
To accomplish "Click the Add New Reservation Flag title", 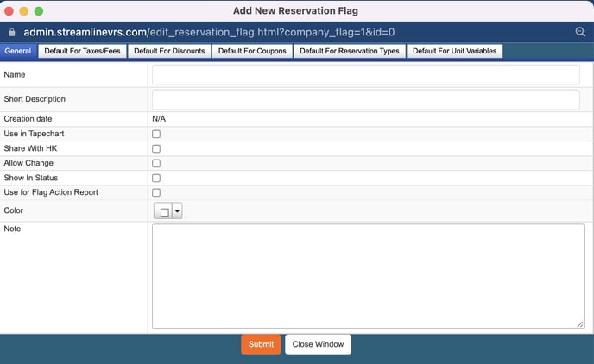I will [295, 10].
